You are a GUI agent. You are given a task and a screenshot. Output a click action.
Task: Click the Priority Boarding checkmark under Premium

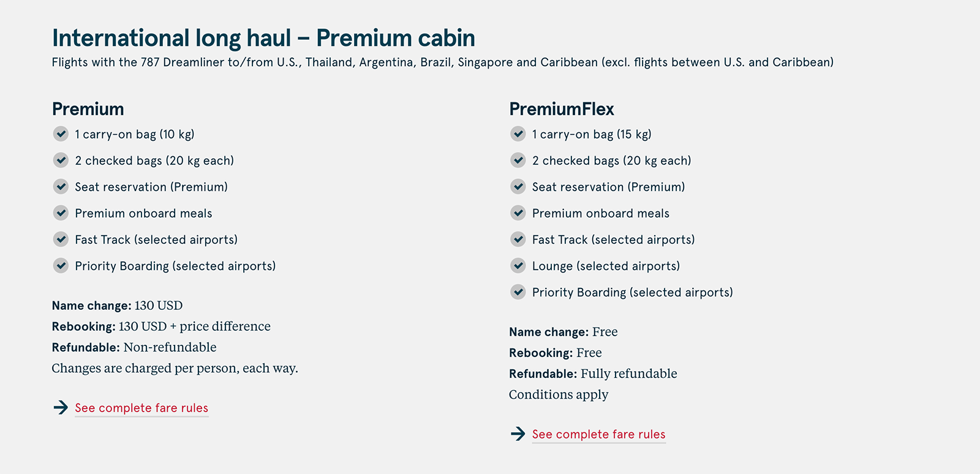(x=61, y=265)
